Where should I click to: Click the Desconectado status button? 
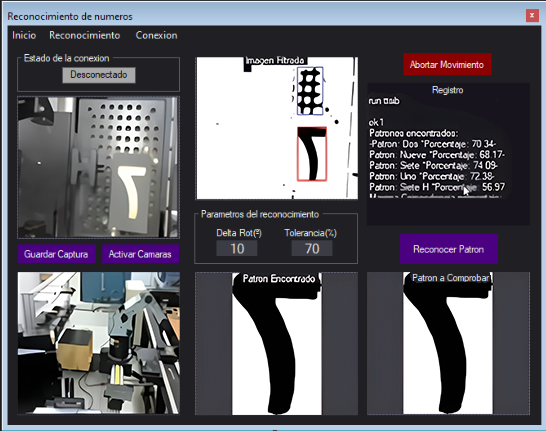pyautogui.click(x=99, y=75)
